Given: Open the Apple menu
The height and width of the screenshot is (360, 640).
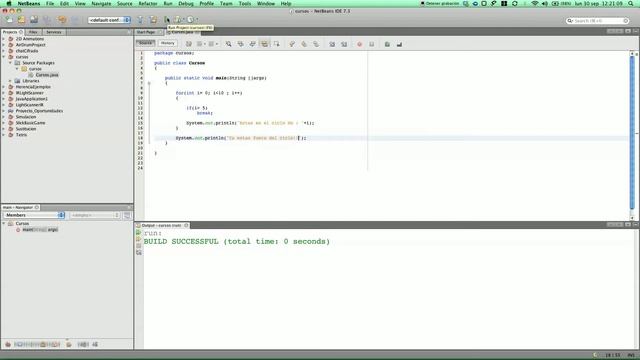Looking at the screenshot, I should [x=9, y=3].
